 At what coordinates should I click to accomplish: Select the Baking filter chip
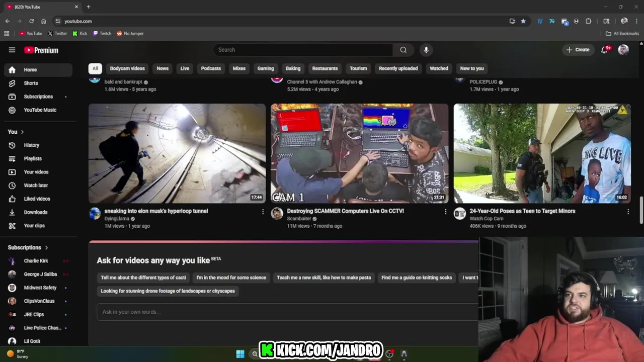(x=293, y=68)
